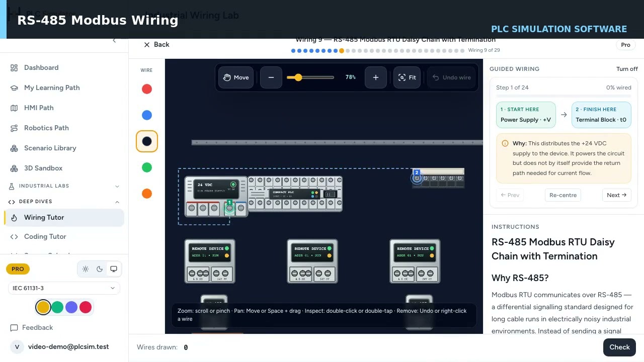
Task: Click the "Wires drawn: 0" counter
Action: coord(163,347)
